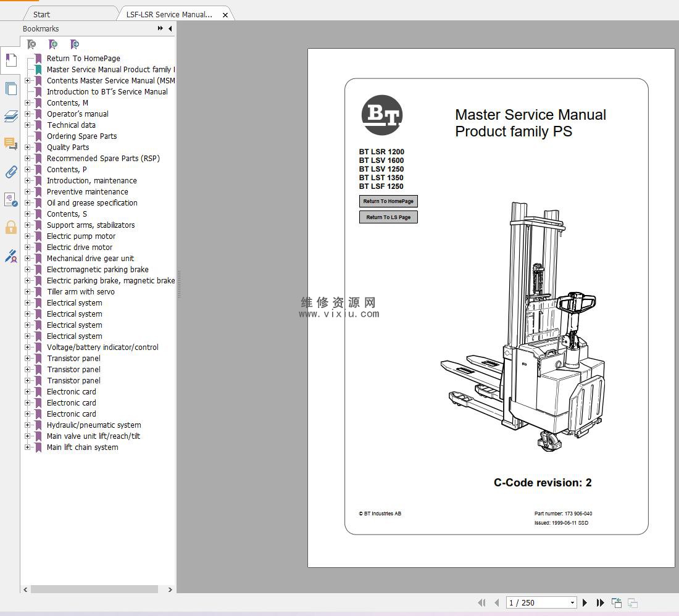Click the add new bookmark icon
This screenshot has width=679, height=616.
(53, 44)
